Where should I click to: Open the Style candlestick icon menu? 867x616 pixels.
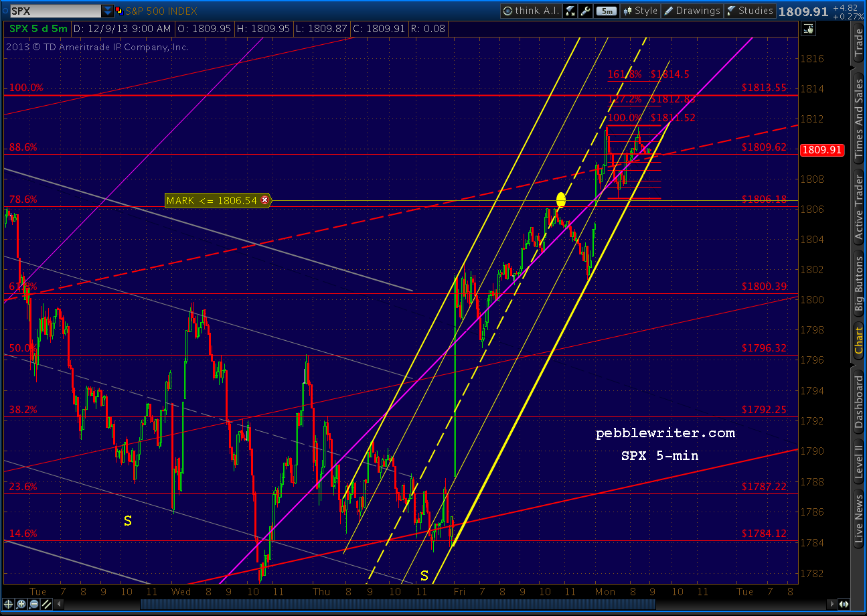[x=629, y=11]
